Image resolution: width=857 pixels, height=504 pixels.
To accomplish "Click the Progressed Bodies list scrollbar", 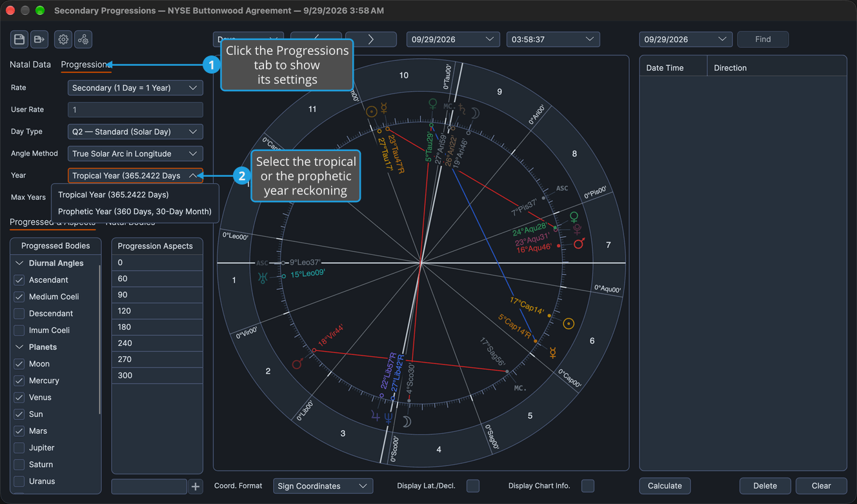I will tap(99, 339).
